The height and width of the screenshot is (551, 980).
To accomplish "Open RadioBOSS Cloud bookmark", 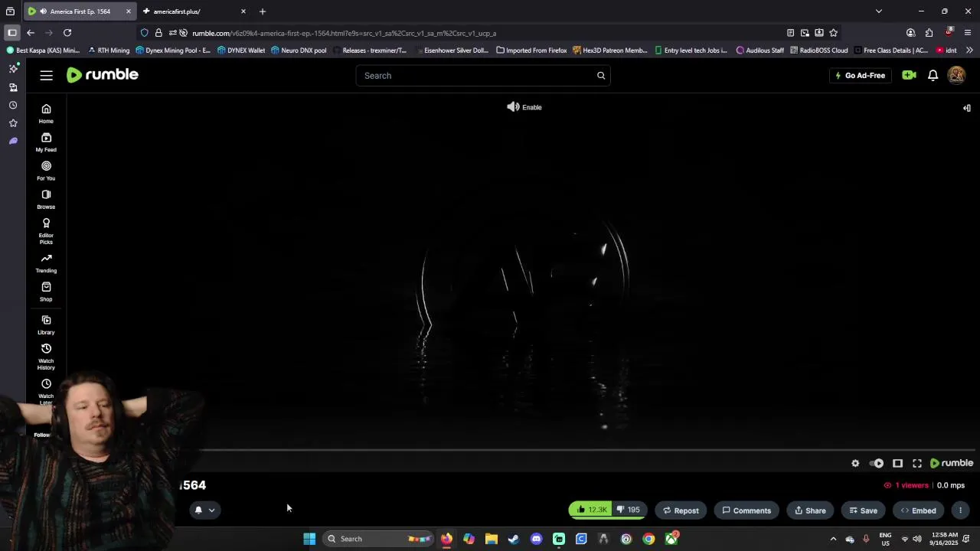I will click(818, 51).
